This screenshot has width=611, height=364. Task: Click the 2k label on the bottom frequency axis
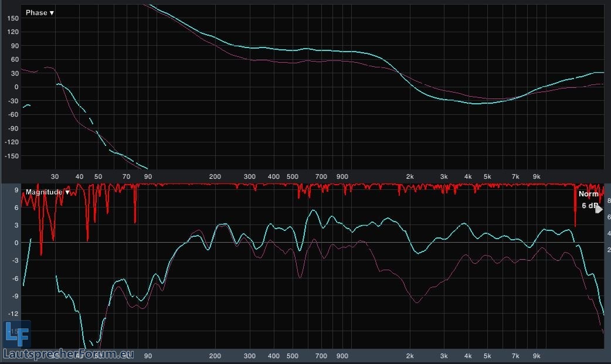(x=410, y=355)
